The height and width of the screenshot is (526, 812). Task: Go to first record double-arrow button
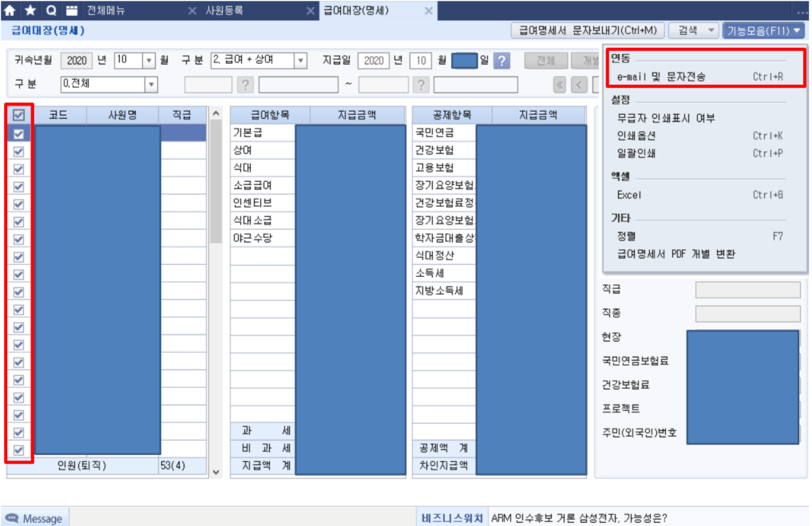pyautogui.click(x=559, y=85)
